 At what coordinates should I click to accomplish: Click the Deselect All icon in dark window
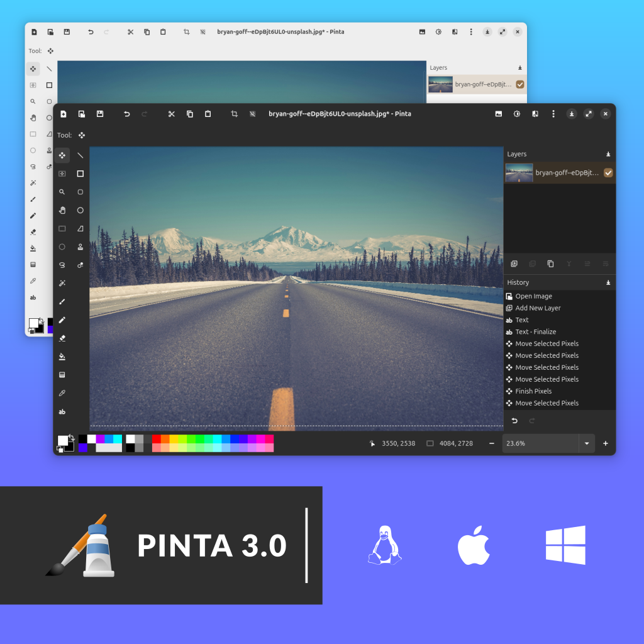coord(253,114)
